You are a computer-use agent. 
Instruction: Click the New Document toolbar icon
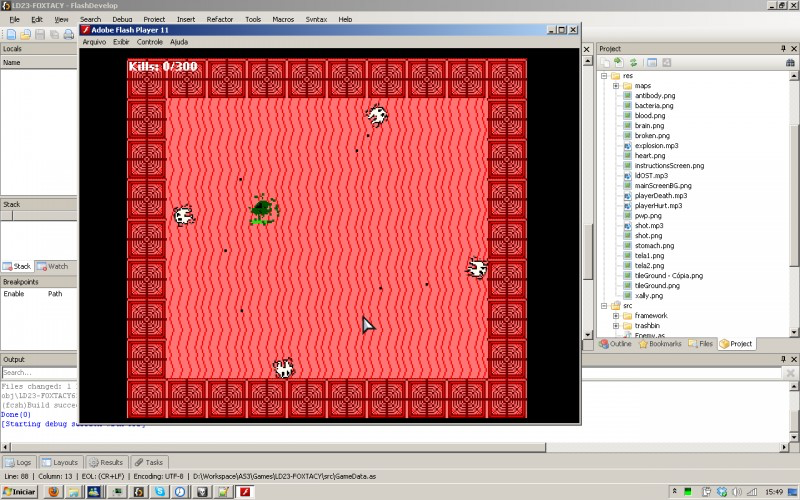[x=11, y=35]
